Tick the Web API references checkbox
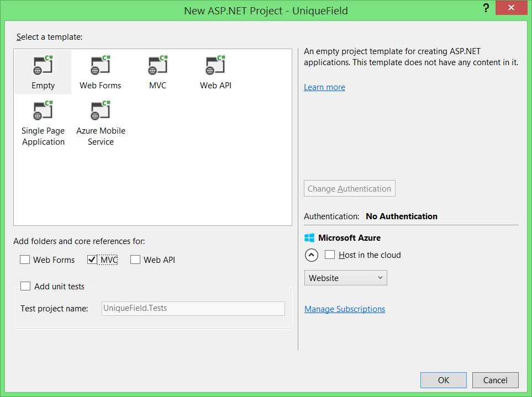The height and width of the screenshot is (397, 532). tap(135, 260)
